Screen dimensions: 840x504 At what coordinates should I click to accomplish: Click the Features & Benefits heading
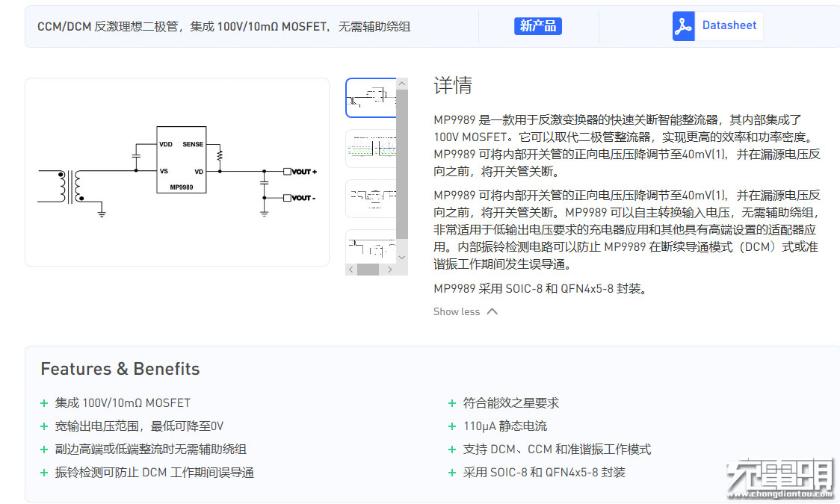point(120,369)
